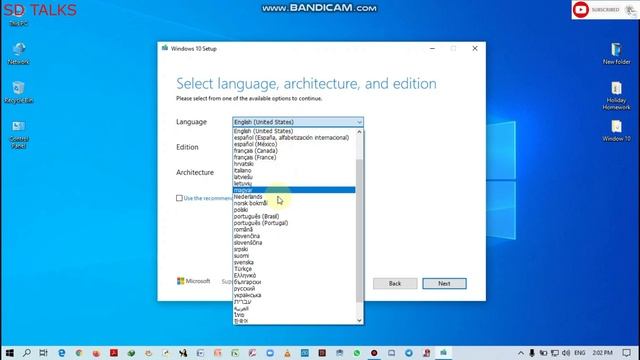
Task: Open the notification action center
Action: click(627, 353)
